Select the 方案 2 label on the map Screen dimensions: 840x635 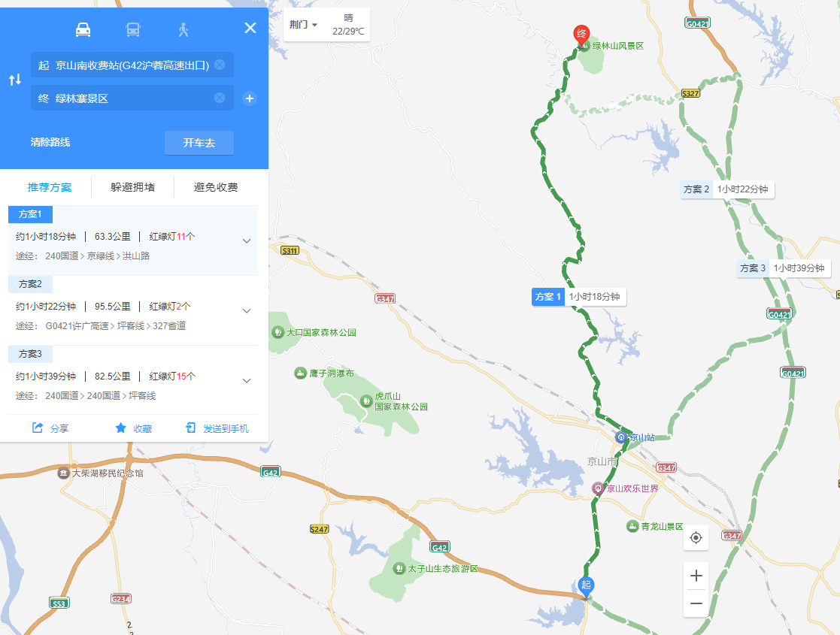pyautogui.click(x=696, y=189)
